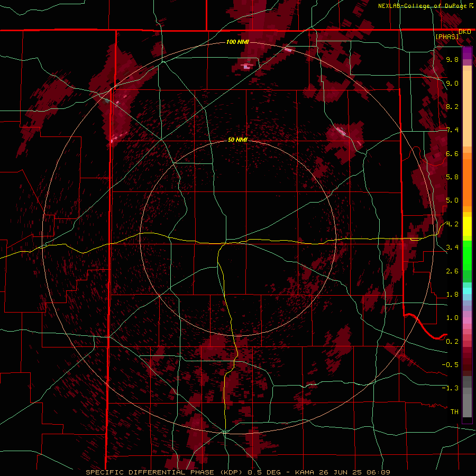This screenshot has width=476, height=476.
Task: Click the 4.2 legend value
Action: pyautogui.click(x=452, y=224)
